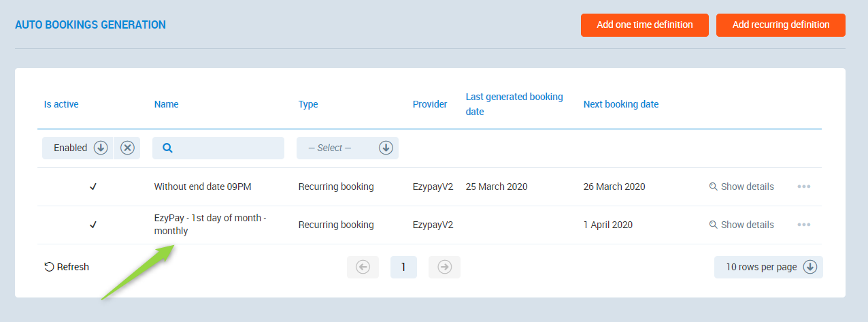Open three-dots menu for Without end date 09PM

pos(803,187)
